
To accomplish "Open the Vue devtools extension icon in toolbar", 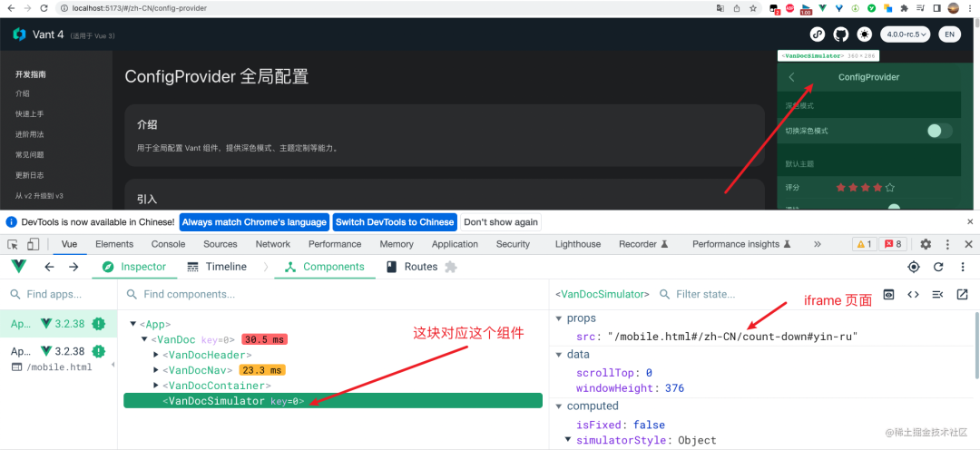I will point(823,8).
